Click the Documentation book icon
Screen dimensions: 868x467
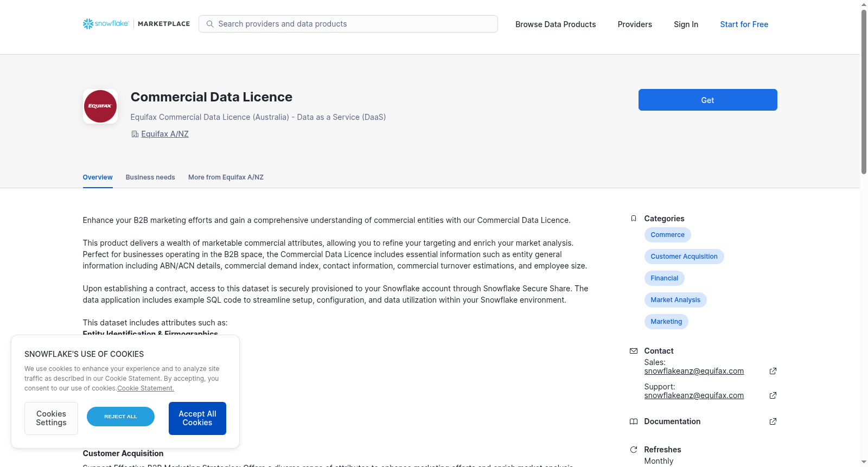pos(634,421)
